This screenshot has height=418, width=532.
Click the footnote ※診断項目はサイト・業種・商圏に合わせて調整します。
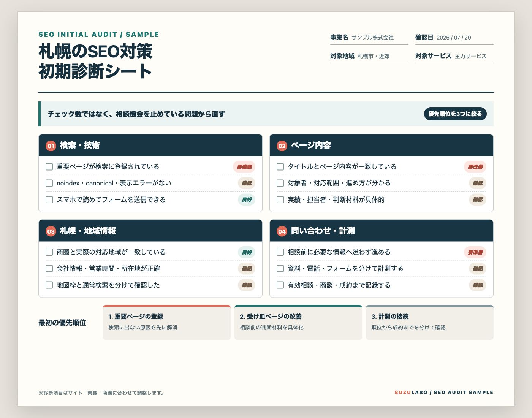pos(101,393)
